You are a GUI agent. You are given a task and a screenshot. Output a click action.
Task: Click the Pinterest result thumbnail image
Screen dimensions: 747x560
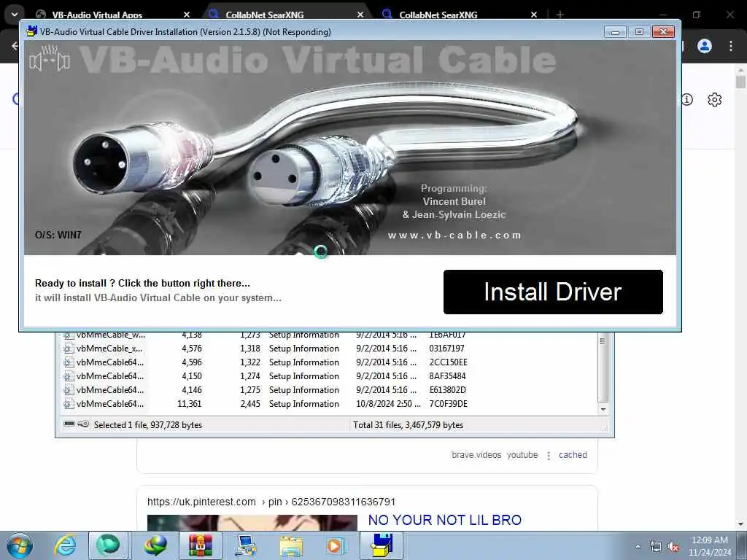[x=252, y=522]
